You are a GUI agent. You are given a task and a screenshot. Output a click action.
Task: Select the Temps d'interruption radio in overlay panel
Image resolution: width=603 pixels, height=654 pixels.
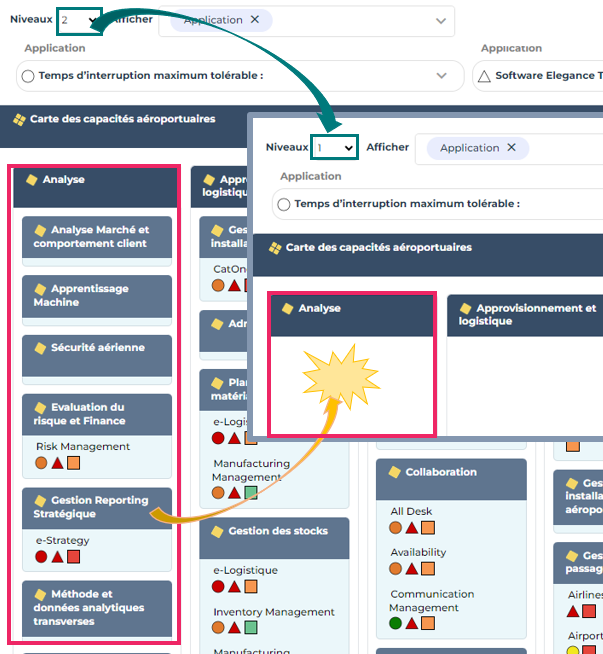click(x=283, y=204)
